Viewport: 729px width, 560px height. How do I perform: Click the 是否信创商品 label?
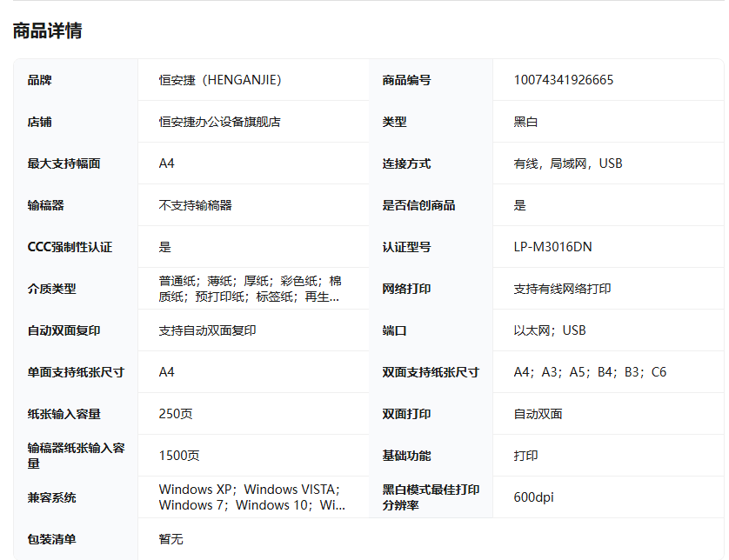[418, 205]
